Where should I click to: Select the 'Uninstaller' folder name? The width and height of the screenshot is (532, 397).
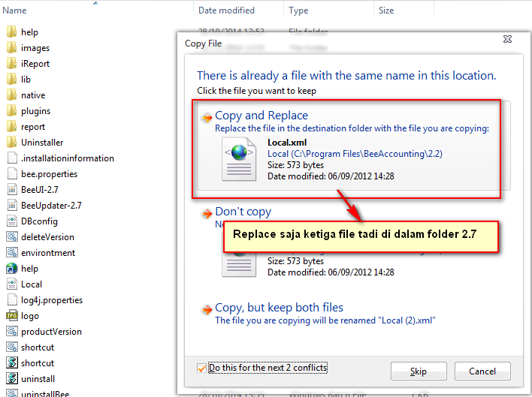coord(42,143)
